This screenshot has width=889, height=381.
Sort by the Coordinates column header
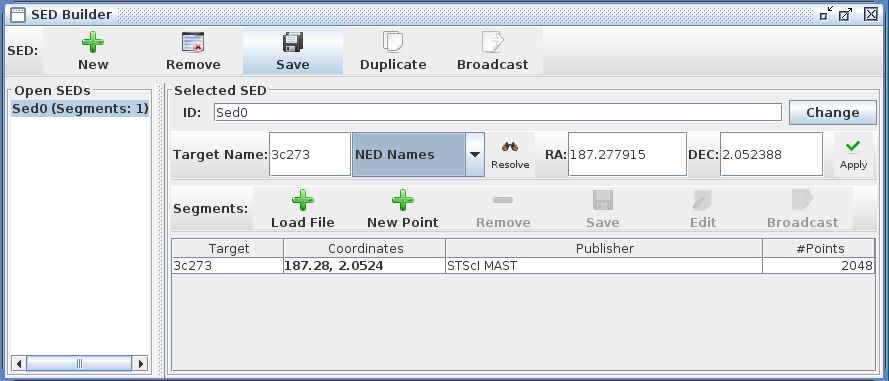coord(365,248)
